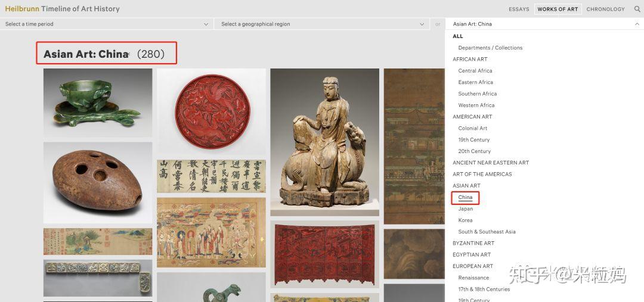
Task: Open the tall palace painting thumbnail
Action: [x=414, y=146]
